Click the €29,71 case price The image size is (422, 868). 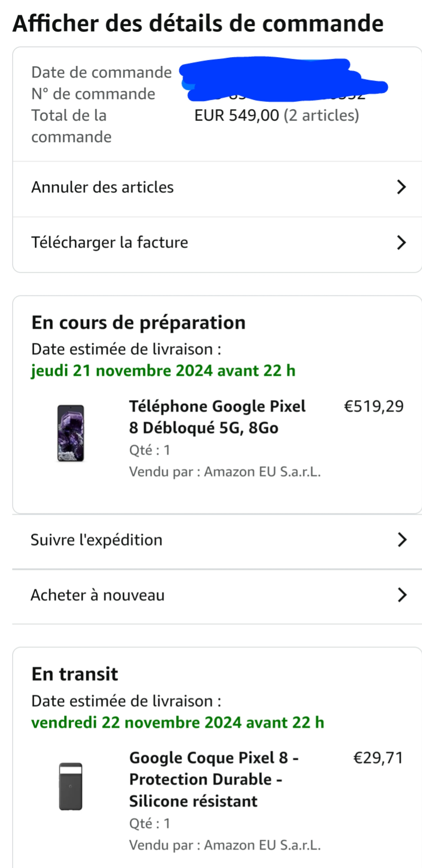click(x=378, y=758)
